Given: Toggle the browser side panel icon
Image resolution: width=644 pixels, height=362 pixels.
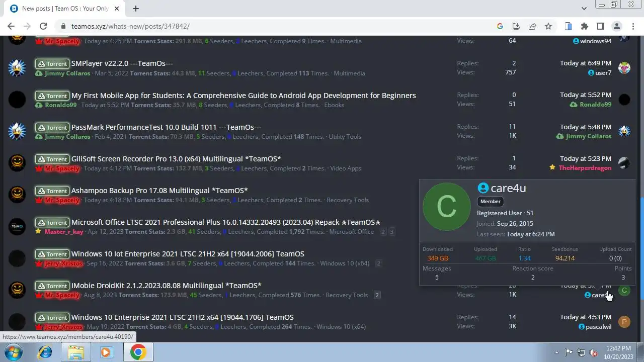Looking at the screenshot, I should coord(600,26).
